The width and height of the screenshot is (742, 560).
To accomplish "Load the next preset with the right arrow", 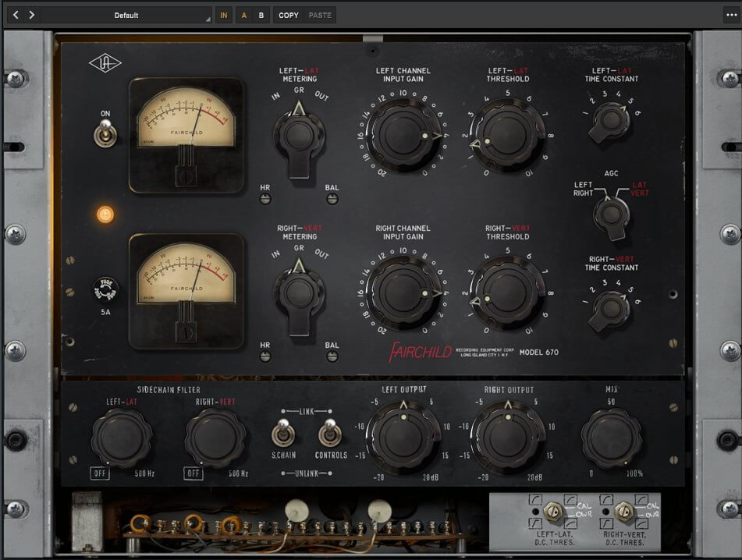I will pyautogui.click(x=32, y=15).
